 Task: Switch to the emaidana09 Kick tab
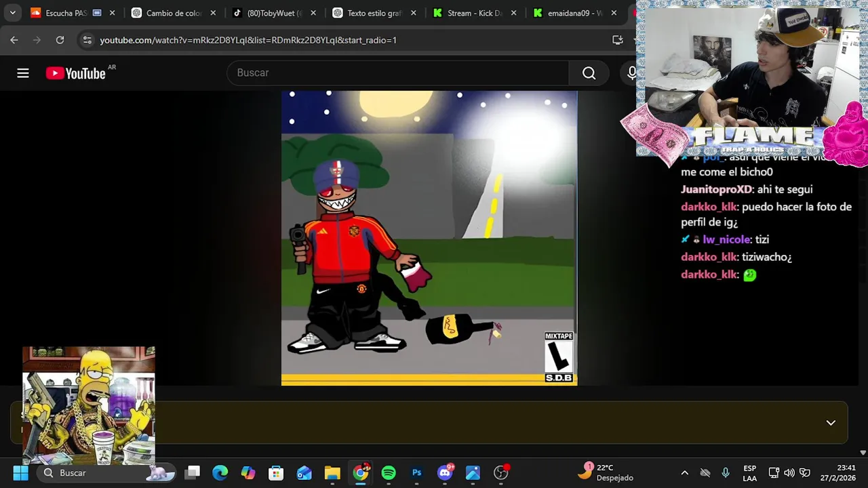coord(576,13)
